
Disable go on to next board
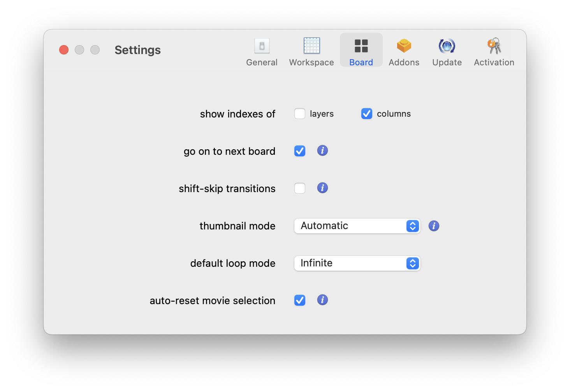point(300,151)
